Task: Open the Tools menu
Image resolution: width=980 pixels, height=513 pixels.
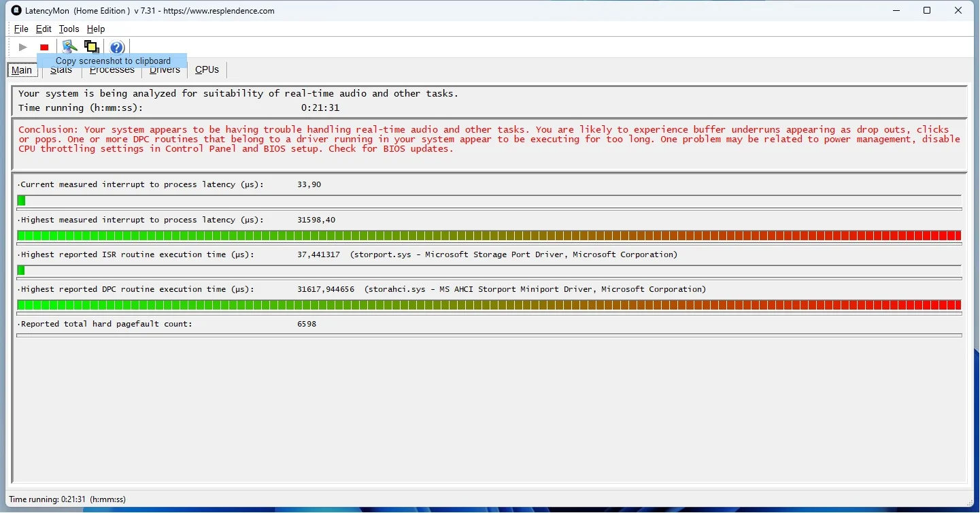Action: [x=69, y=29]
